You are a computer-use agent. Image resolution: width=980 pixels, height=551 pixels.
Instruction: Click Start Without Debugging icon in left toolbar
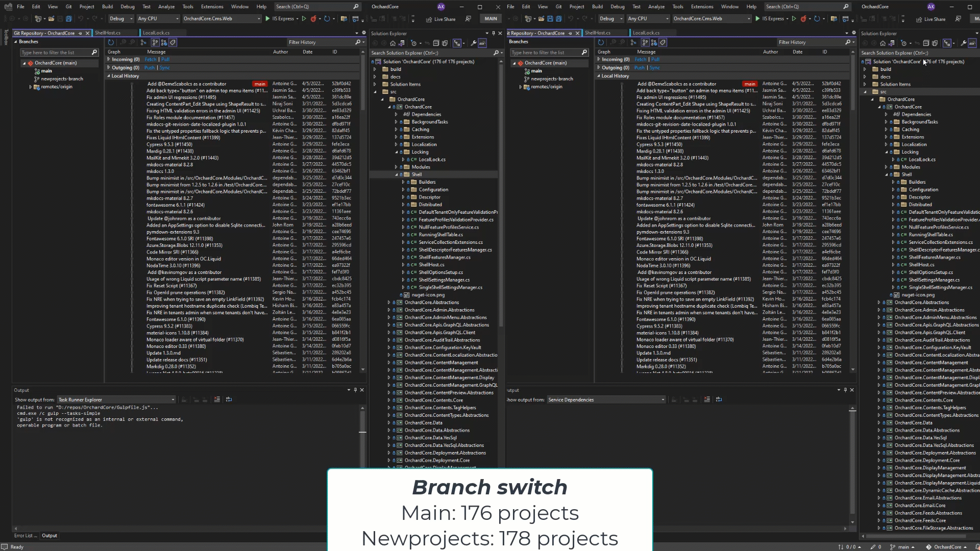304,19
